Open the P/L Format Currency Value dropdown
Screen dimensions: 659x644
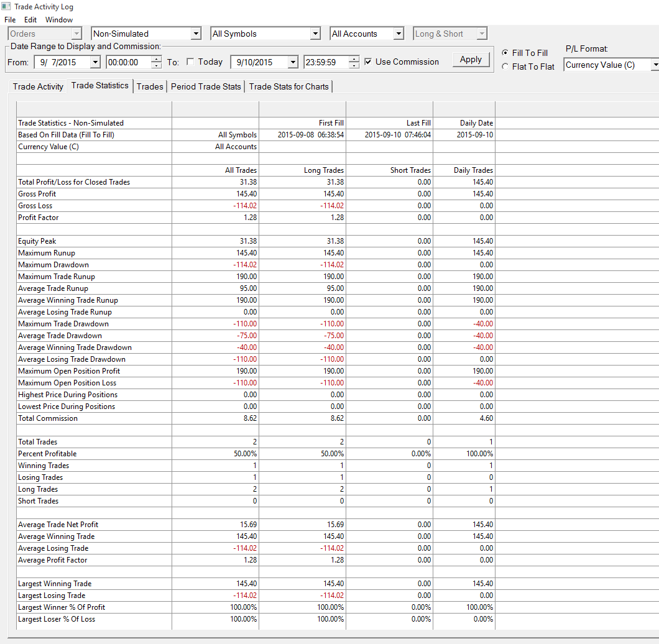[655, 65]
